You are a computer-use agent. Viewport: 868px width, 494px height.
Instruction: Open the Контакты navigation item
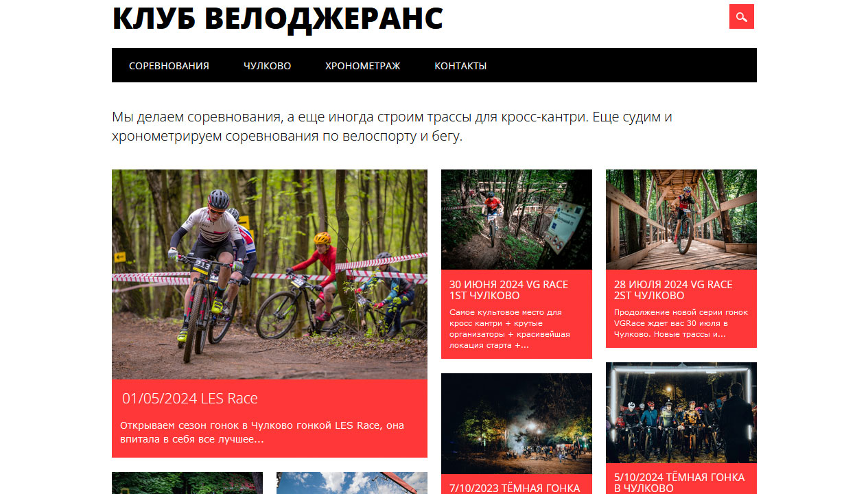[x=460, y=66]
